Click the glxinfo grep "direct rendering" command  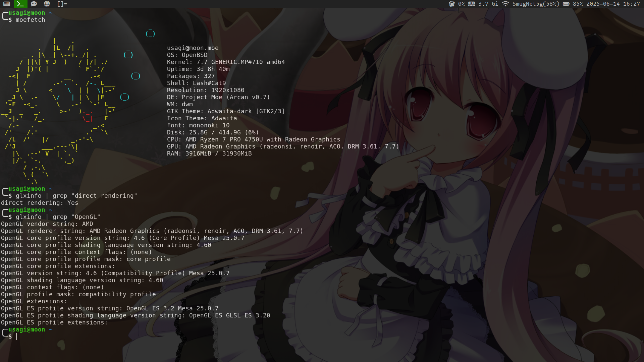[76, 196]
